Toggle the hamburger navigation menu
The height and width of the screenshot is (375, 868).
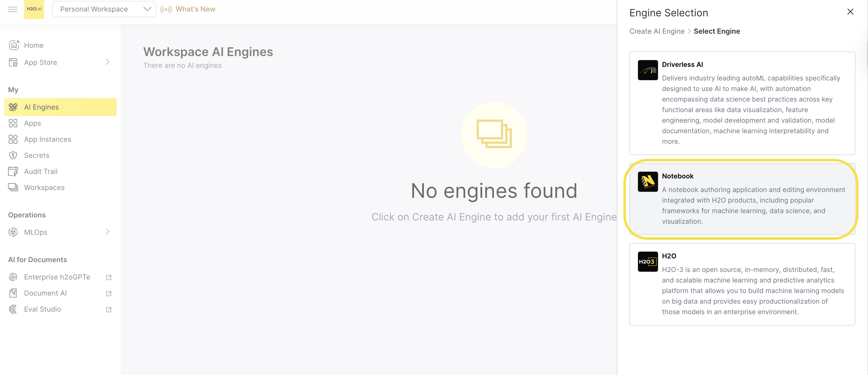point(13,9)
